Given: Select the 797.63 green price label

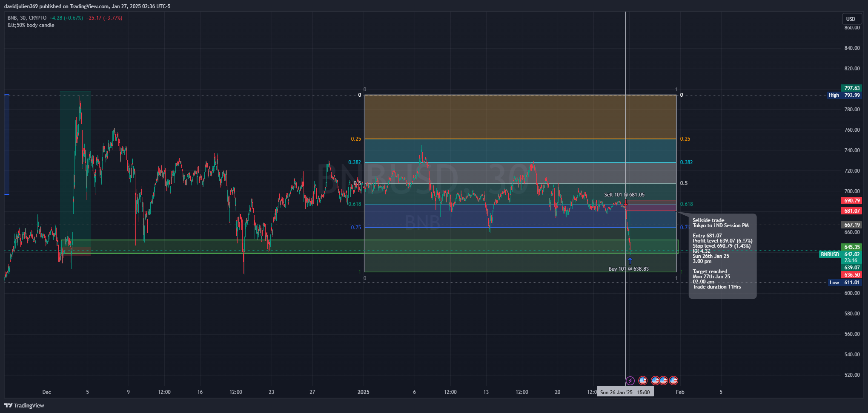Looking at the screenshot, I should [852, 88].
